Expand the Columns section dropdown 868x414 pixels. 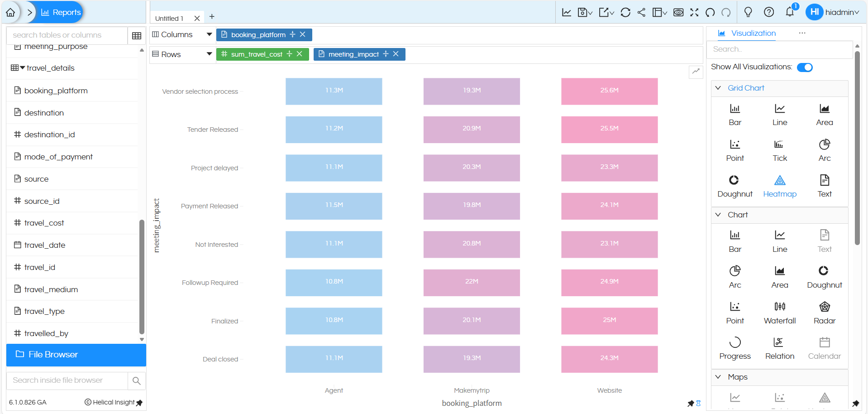[209, 34]
